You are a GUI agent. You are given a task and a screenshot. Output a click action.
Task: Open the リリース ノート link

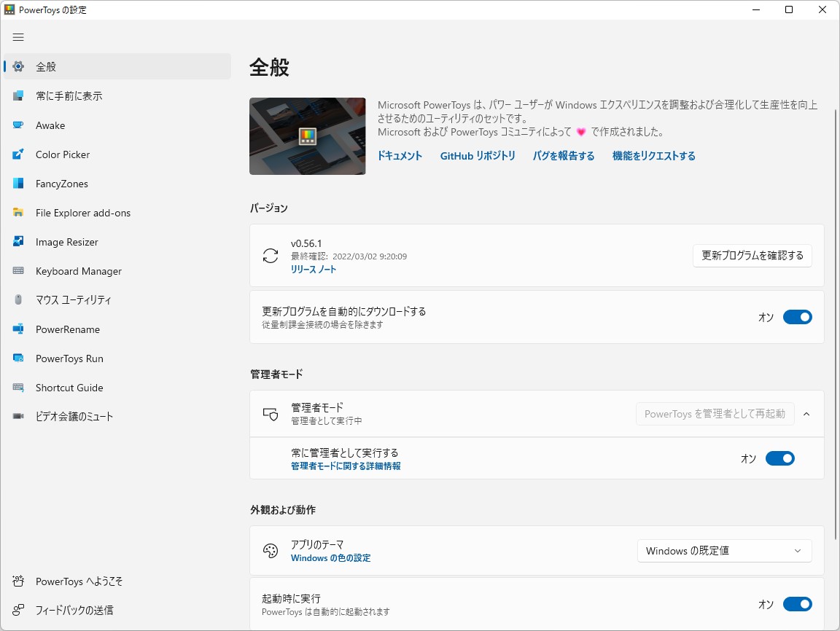314,269
